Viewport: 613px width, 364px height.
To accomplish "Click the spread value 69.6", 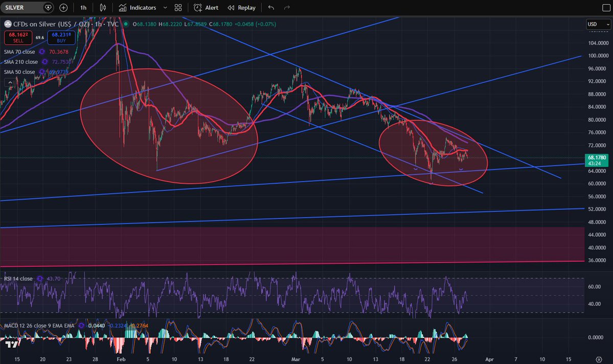I will pos(40,37).
